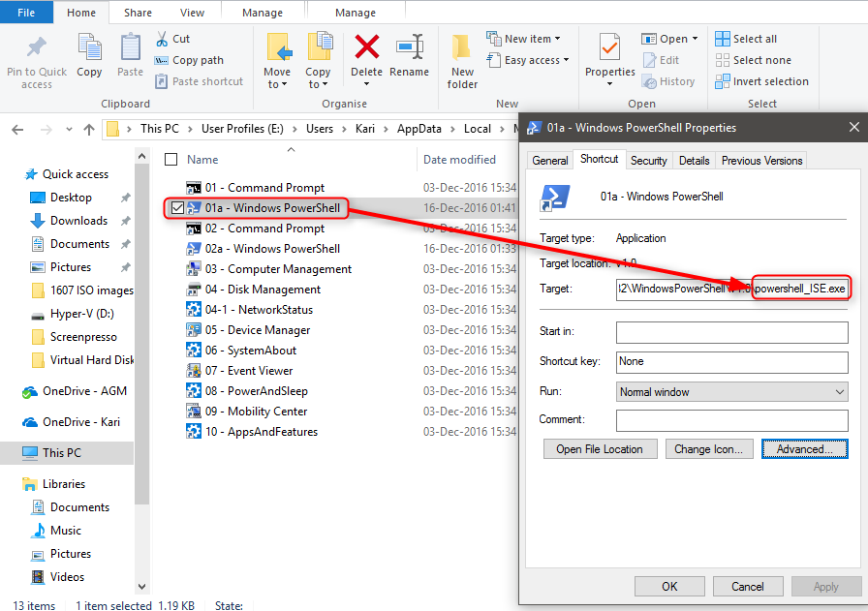
Task: Click into the Target field
Action: tap(731, 289)
